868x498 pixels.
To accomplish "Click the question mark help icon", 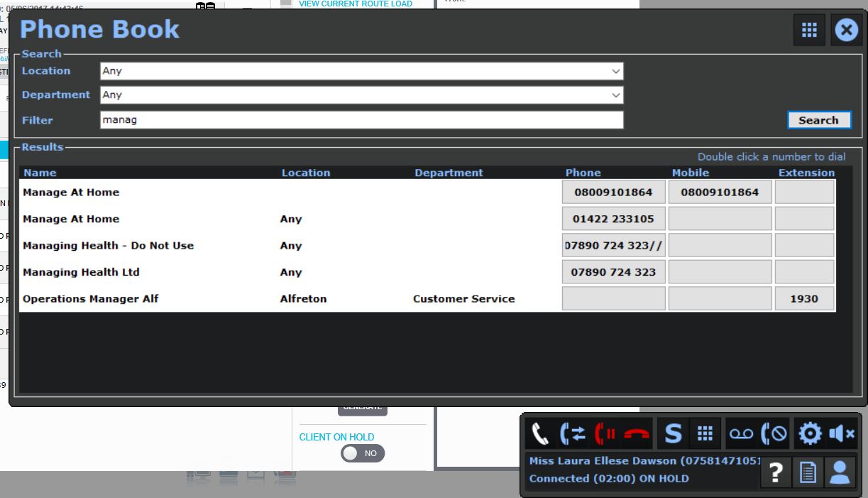I will pos(776,473).
